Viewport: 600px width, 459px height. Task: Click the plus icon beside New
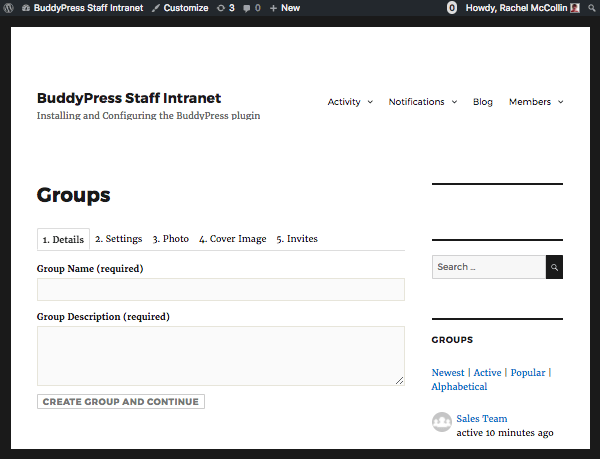273,8
